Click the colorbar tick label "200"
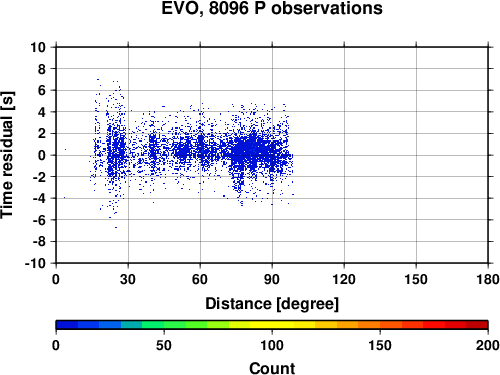 (488, 345)
